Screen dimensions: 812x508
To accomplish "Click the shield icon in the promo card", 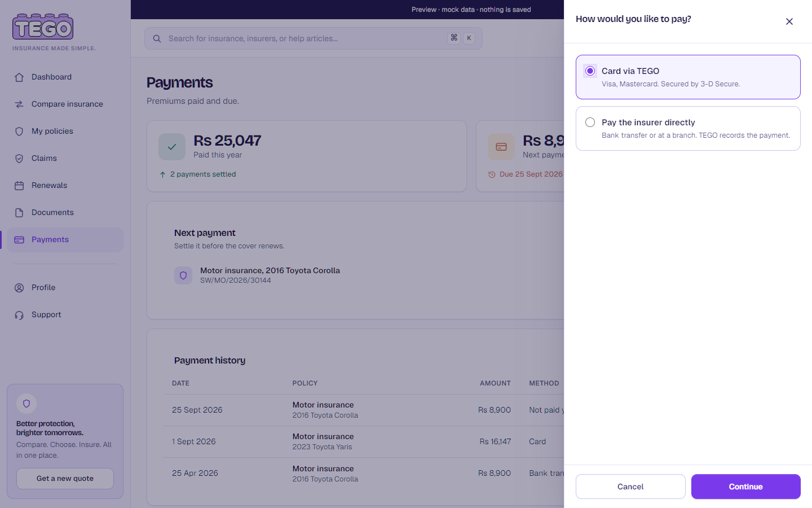I will [x=27, y=404].
